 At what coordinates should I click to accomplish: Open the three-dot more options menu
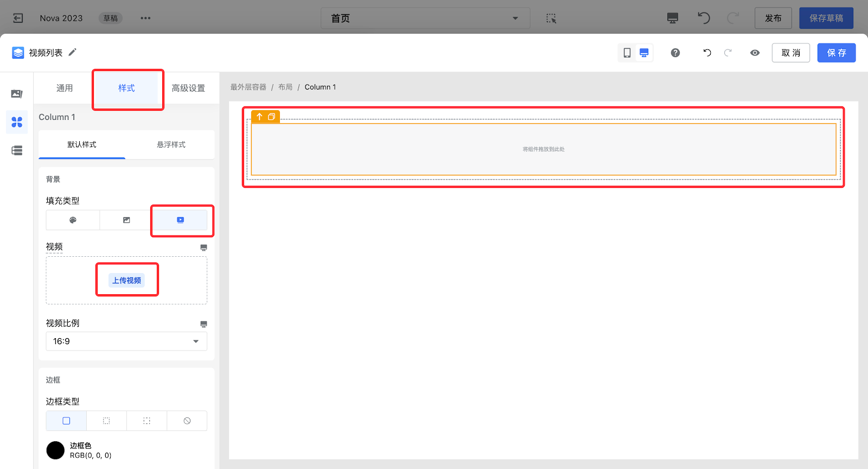click(145, 18)
